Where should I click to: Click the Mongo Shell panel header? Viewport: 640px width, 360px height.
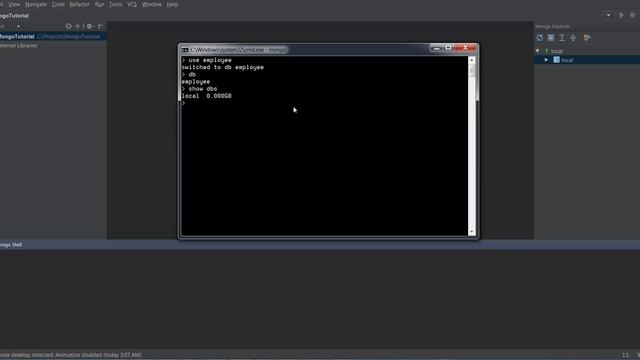pyautogui.click(x=320, y=245)
